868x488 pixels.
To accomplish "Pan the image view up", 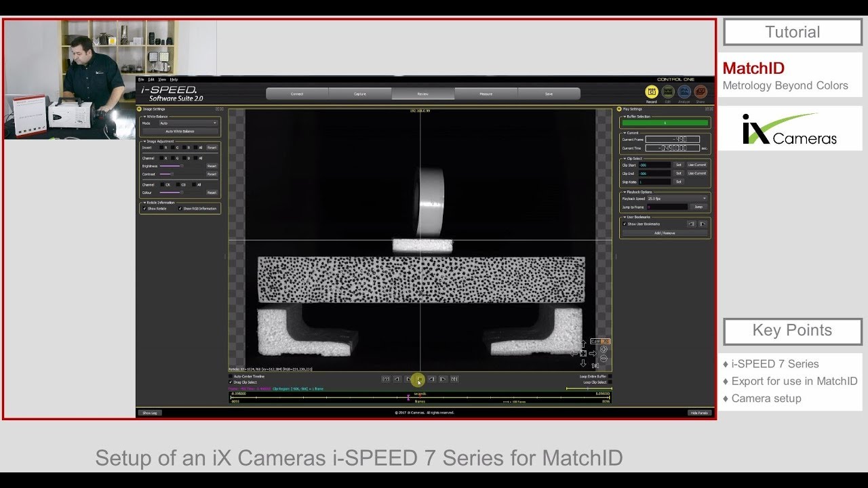I will click(x=583, y=344).
